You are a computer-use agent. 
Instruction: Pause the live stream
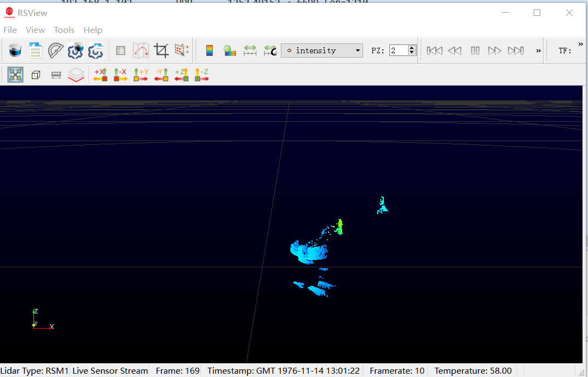[475, 50]
